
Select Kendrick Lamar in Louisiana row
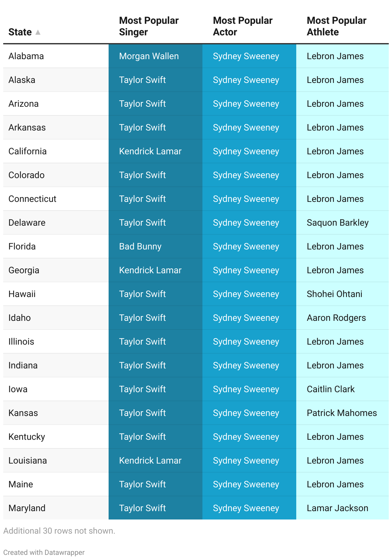156,460
